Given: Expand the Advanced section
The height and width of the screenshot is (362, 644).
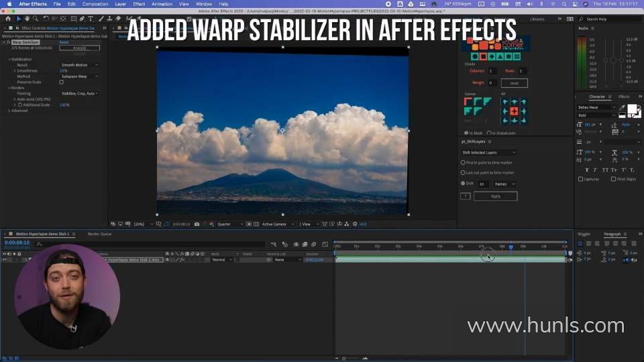Looking at the screenshot, I should pyautogui.click(x=9, y=111).
